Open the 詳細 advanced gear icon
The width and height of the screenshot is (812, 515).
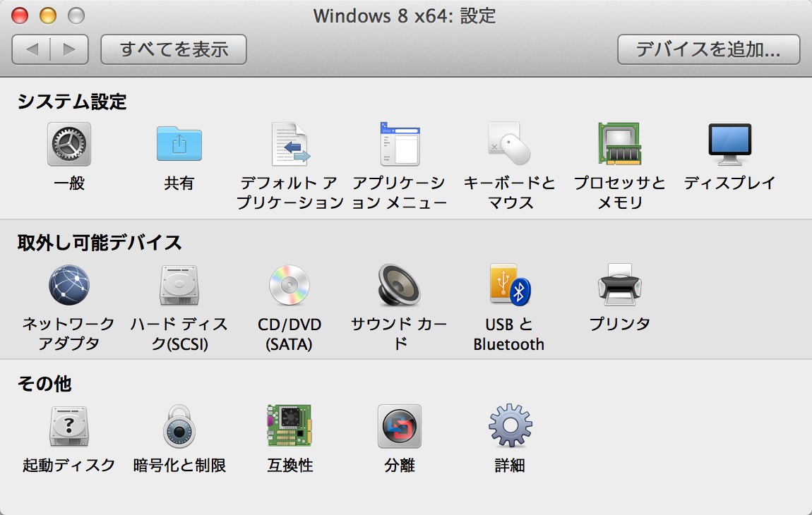tap(510, 425)
